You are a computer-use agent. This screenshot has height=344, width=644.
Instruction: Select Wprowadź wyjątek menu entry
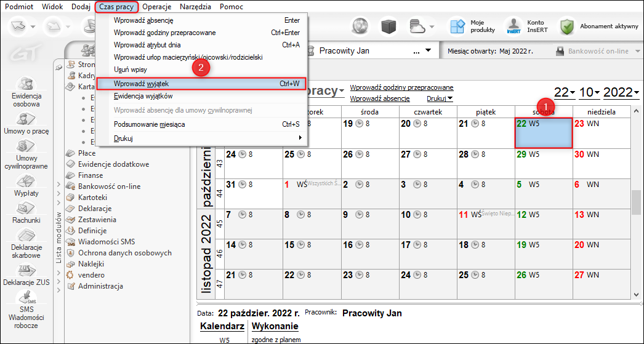[201, 84]
